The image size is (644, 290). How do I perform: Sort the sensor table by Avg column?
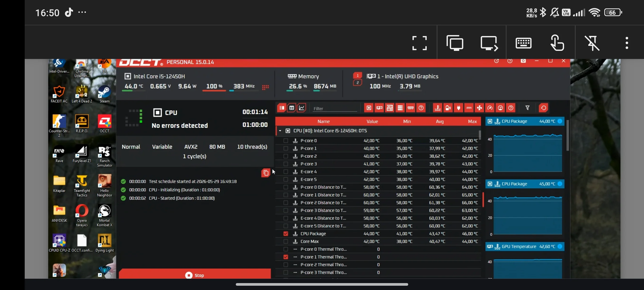click(x=440, y=121)
